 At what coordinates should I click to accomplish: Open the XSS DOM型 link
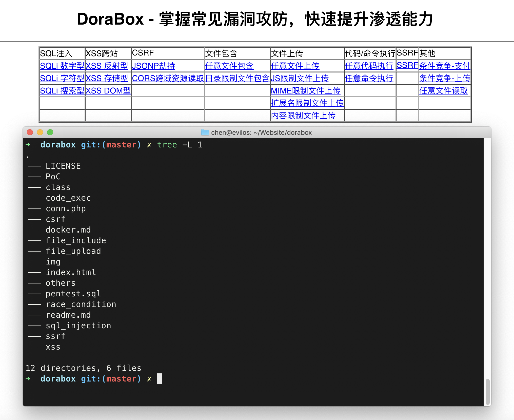click(108, 91)
